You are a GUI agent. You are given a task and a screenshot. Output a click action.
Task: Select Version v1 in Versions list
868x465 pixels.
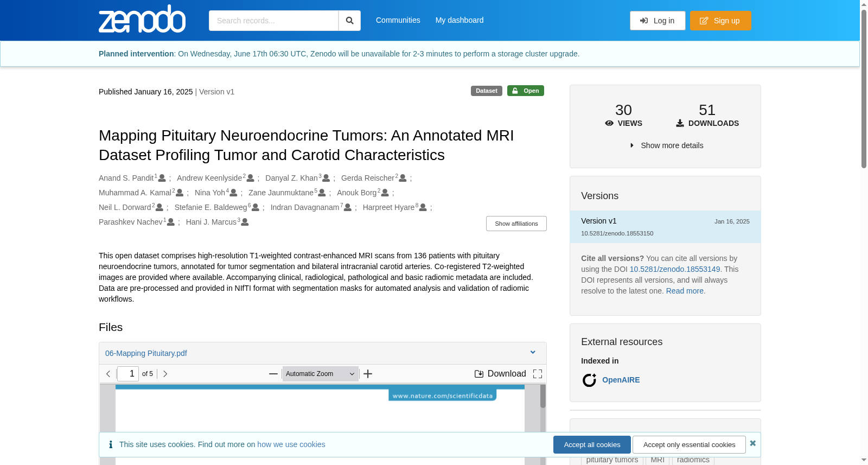pyautogui.click(x=665, y=227)
